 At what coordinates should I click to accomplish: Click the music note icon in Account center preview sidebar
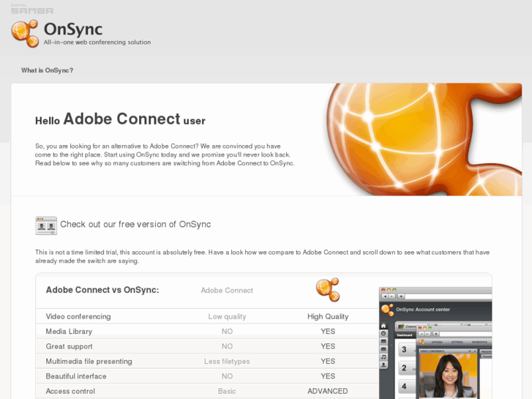[x=383, y=357]
